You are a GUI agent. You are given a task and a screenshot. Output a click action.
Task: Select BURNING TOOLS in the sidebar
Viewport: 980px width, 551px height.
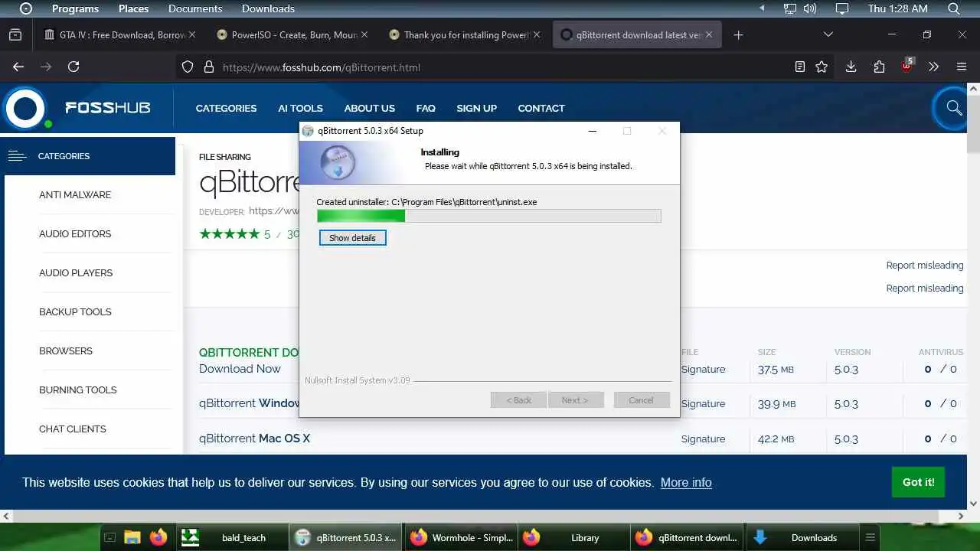(78, 390)
